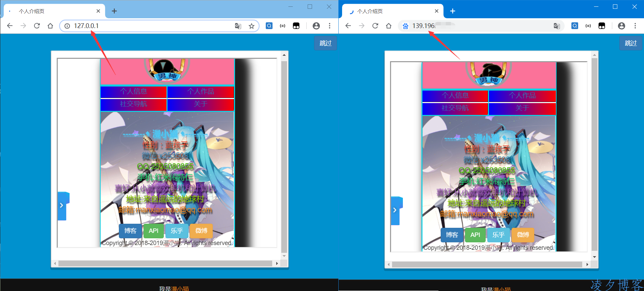Open the braces extension icon in right window

pyautogui.click(x=588, y=26)
